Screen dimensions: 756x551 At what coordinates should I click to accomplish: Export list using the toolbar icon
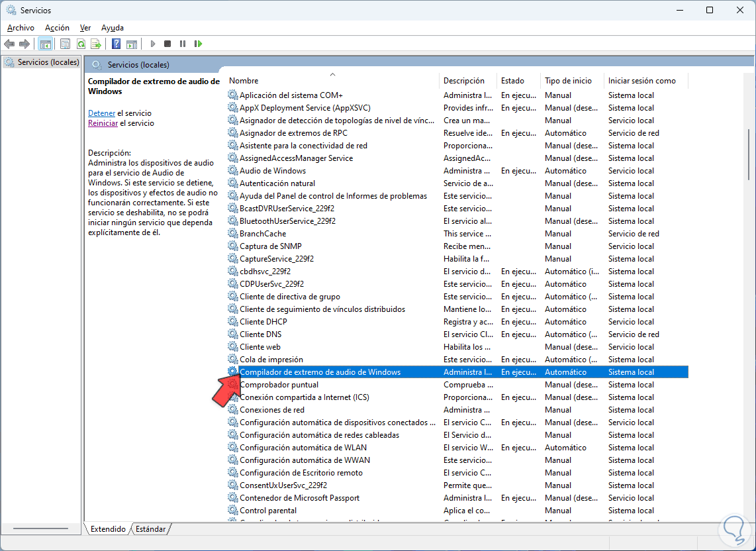pos(96,44)
